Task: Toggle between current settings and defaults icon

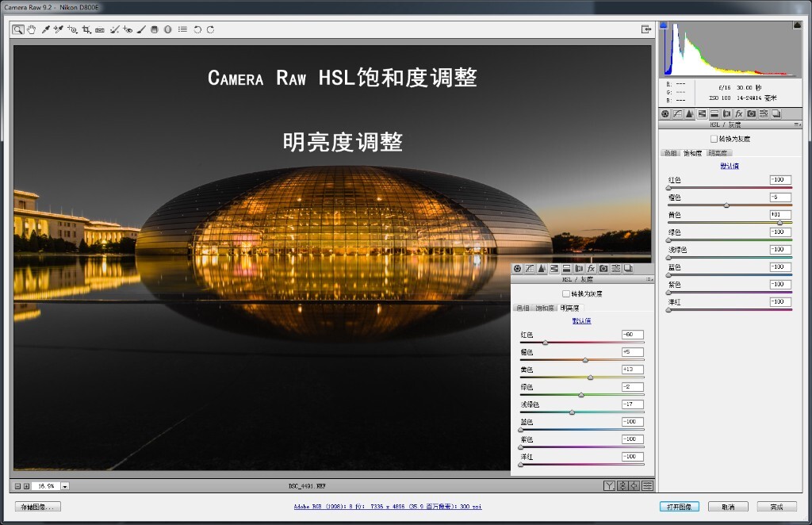Action: click(647, 485)
